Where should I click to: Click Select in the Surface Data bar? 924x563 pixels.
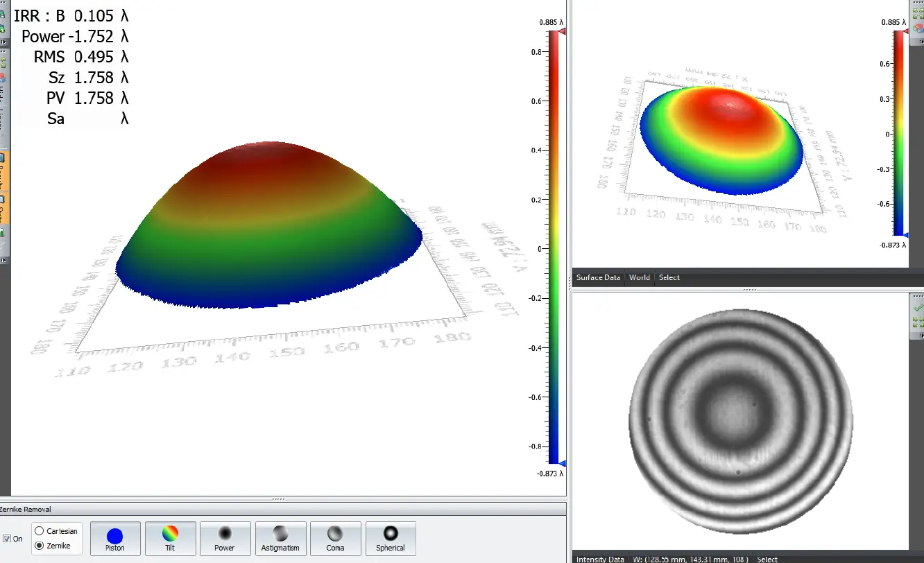(669, 277)
